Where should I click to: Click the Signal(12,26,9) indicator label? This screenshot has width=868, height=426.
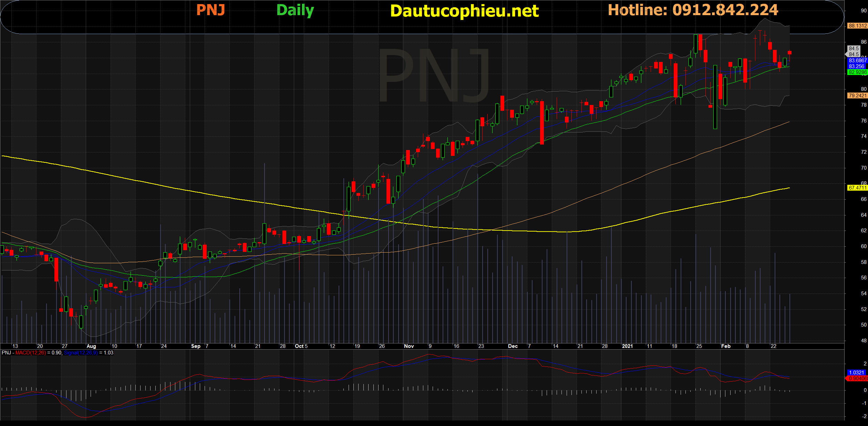(81, 353)
